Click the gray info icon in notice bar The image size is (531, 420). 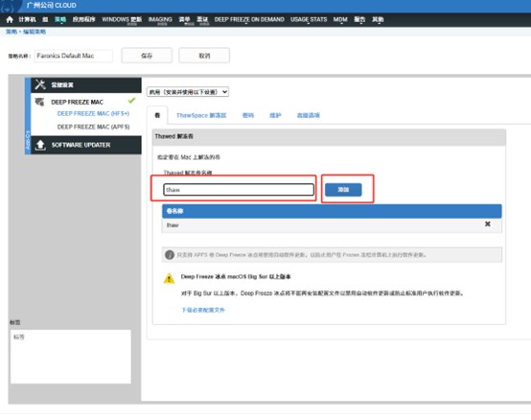(170, 255)
